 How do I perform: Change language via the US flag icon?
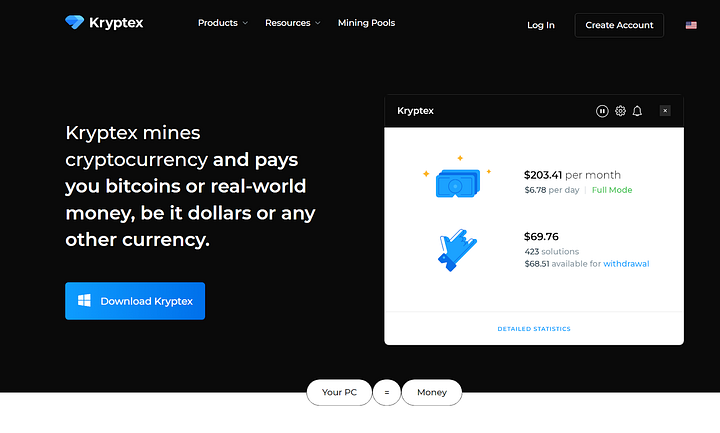691,25
